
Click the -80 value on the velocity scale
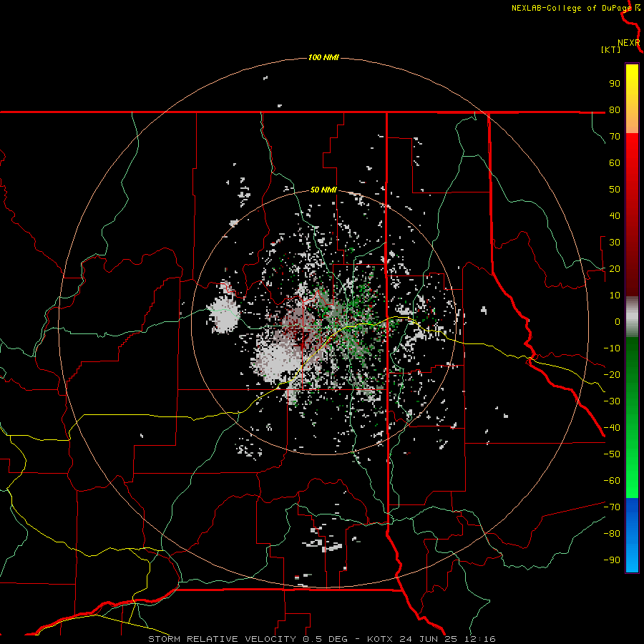(612, 534)
